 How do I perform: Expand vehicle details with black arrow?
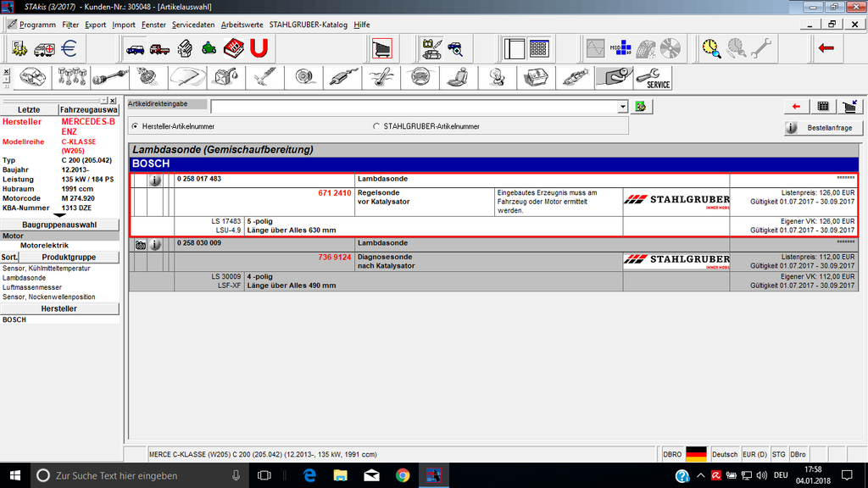[59, 215]
